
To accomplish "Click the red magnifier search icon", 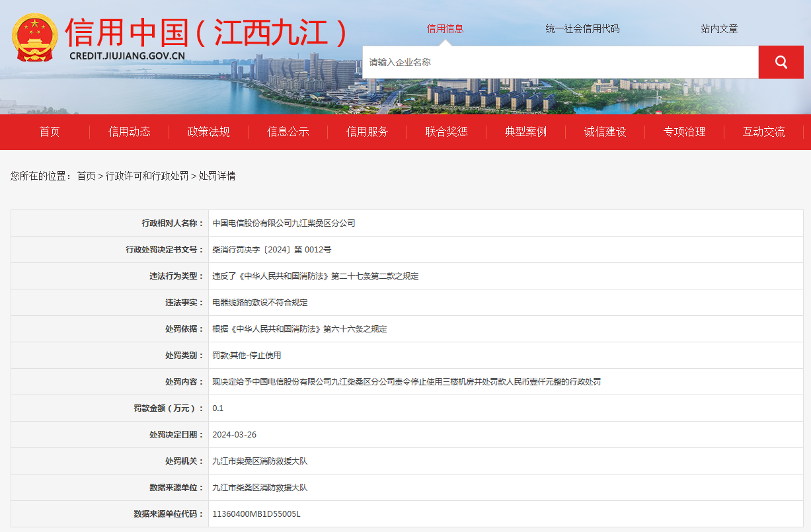I will click(781, 62).
